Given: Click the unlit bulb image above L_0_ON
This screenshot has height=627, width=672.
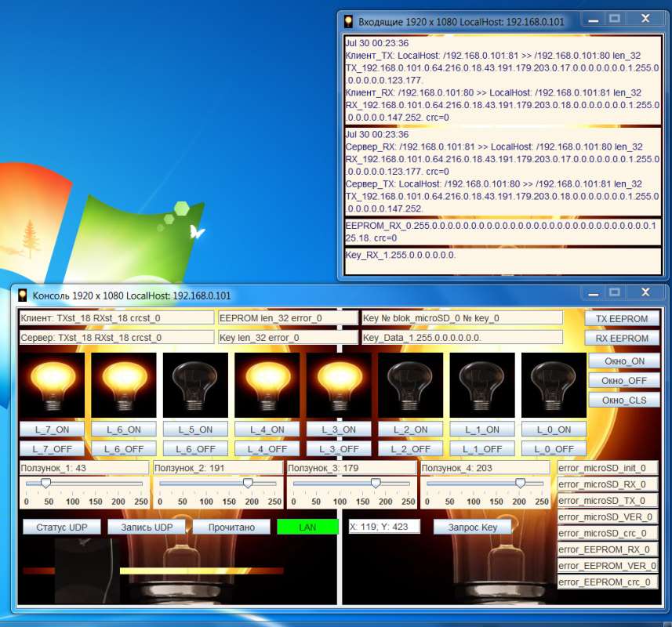Looking at the screenshot, I should pos(554,385).
